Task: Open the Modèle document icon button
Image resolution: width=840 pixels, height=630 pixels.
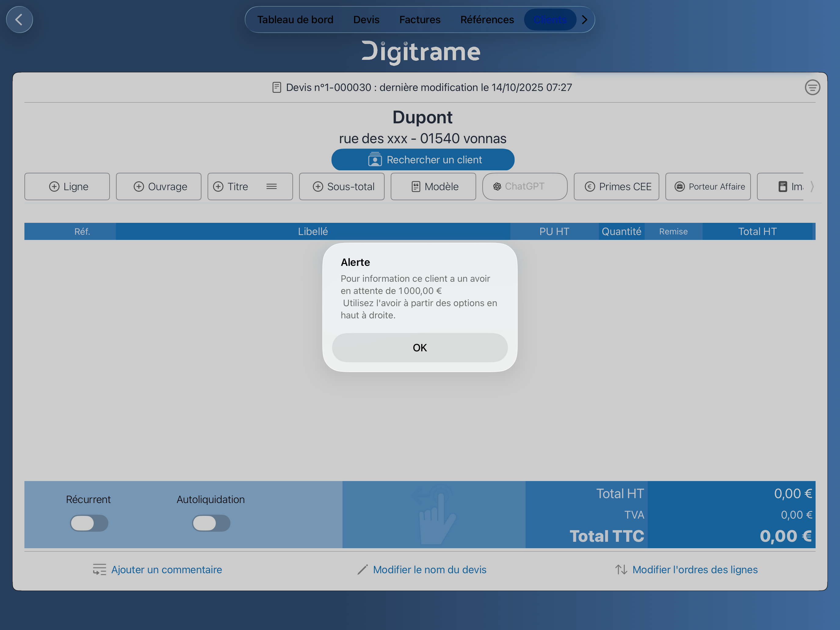Action: 433,186
